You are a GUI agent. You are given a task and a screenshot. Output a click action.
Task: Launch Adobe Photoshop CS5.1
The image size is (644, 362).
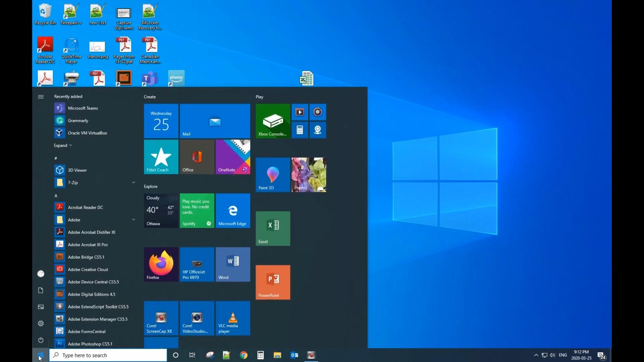(95, 344)
